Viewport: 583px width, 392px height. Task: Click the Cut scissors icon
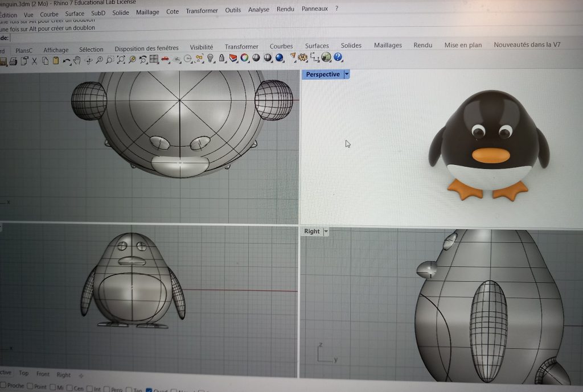click(34, 61)
